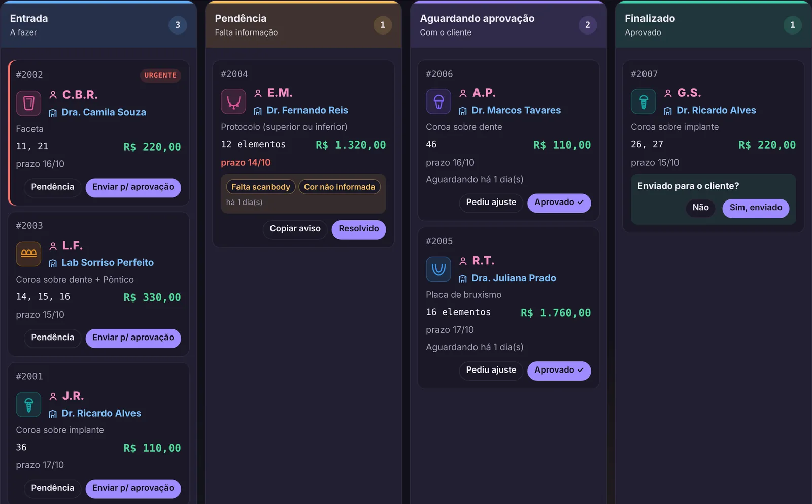
Task: Click the patient icon beside R.T.
Action: [x=463, y=261]
